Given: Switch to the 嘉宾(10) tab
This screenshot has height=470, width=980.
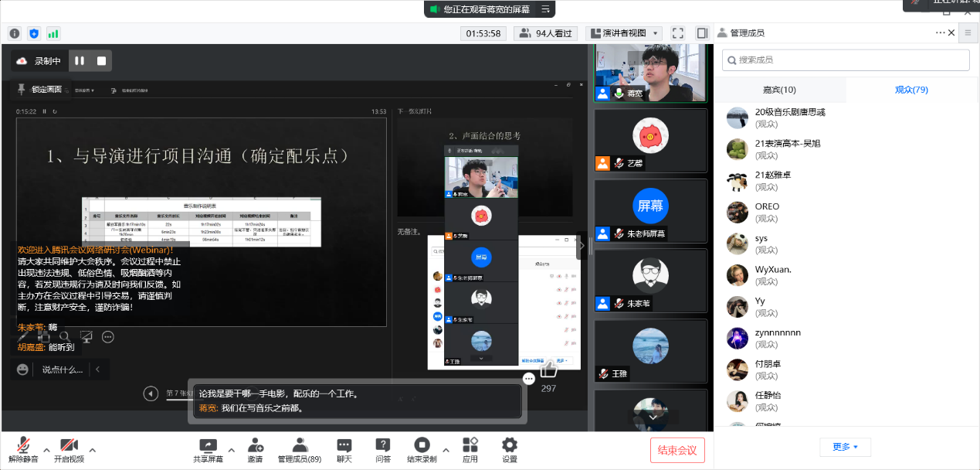Looking at the screenshot, I should click(x=779, y=90).
